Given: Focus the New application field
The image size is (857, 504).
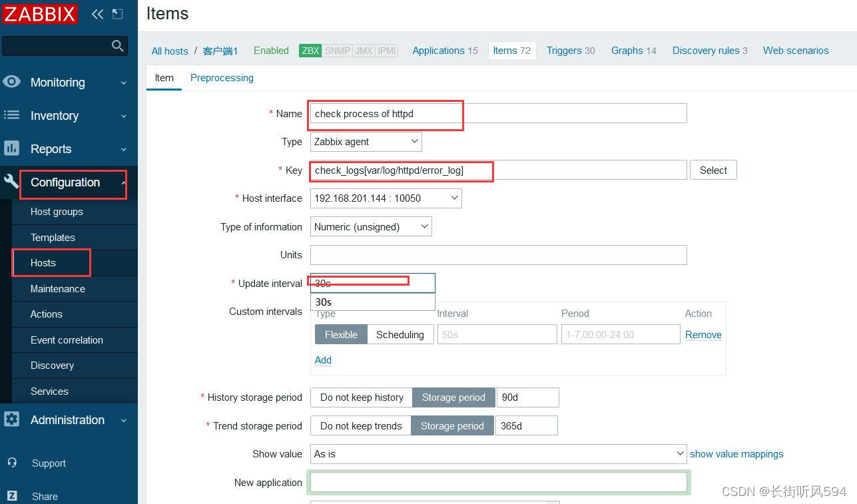Looking at the screenshot, I should (499, 482).
